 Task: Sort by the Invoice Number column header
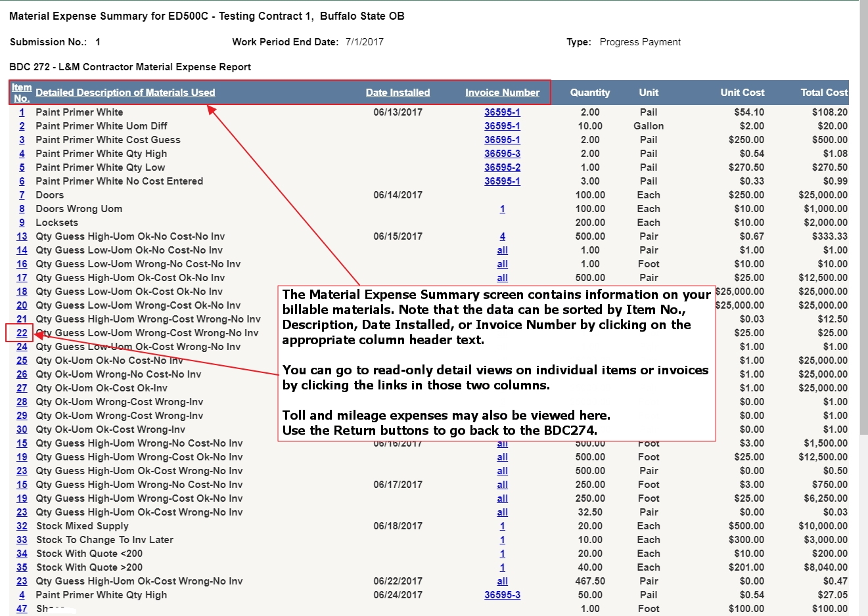coord(503,93)
